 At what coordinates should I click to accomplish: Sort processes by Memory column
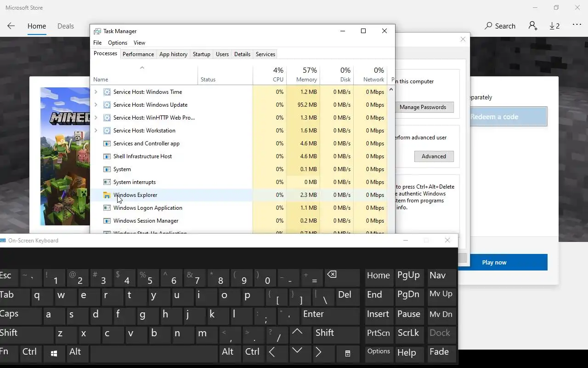[303, 75]
